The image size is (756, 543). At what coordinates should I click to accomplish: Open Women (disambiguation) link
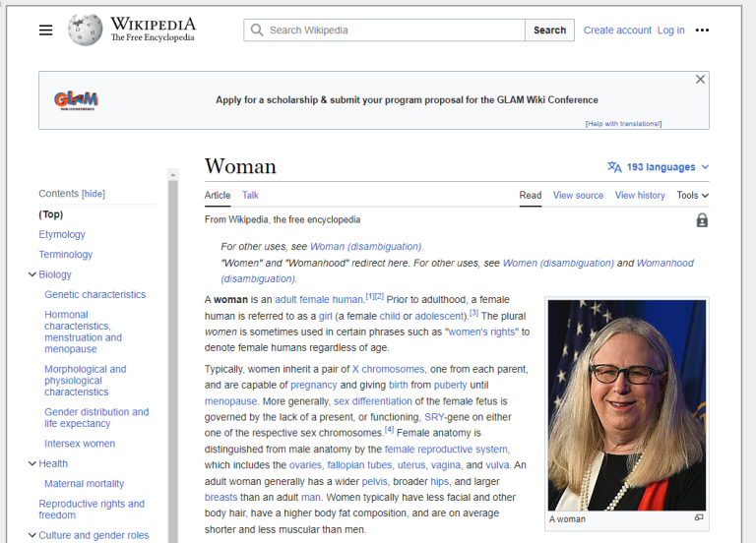pyautogui.click(x=558, y=263)
